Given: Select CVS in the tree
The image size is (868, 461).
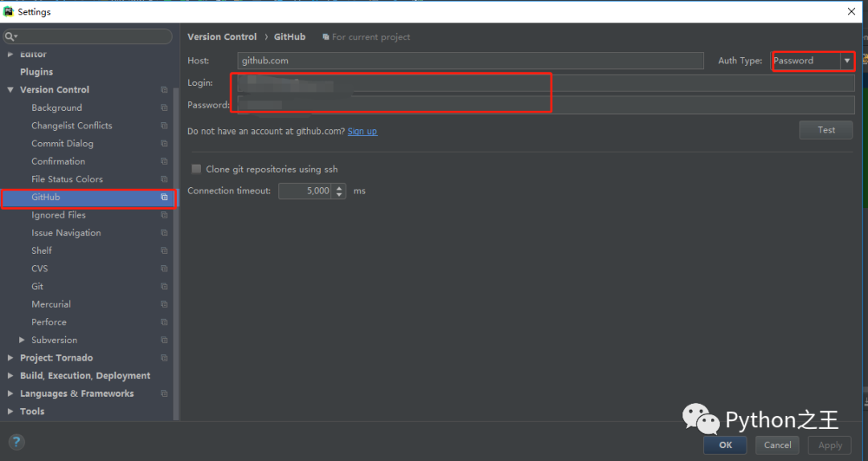Looking at the screenshot, I should tap(40, 268).
